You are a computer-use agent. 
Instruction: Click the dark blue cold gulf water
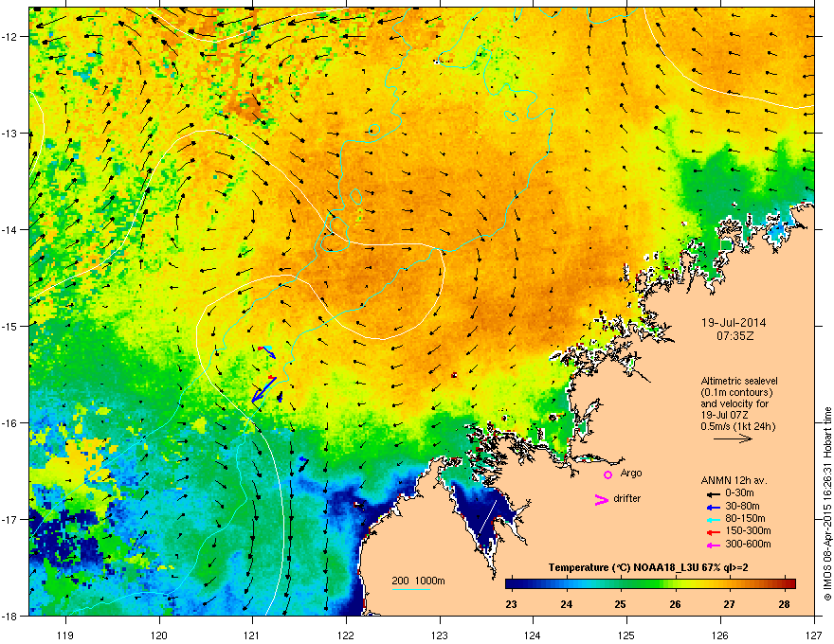tap(485, 512)
